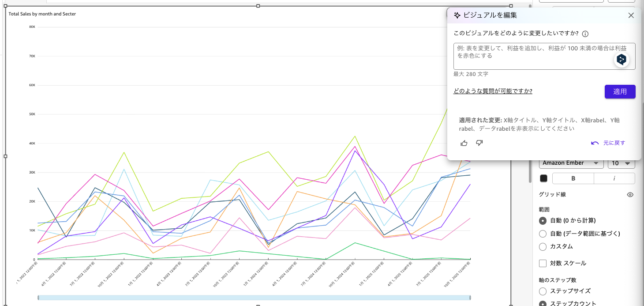
Task: Enable the 対数 スケール checkbox
Action: click(x=543, y=264)
